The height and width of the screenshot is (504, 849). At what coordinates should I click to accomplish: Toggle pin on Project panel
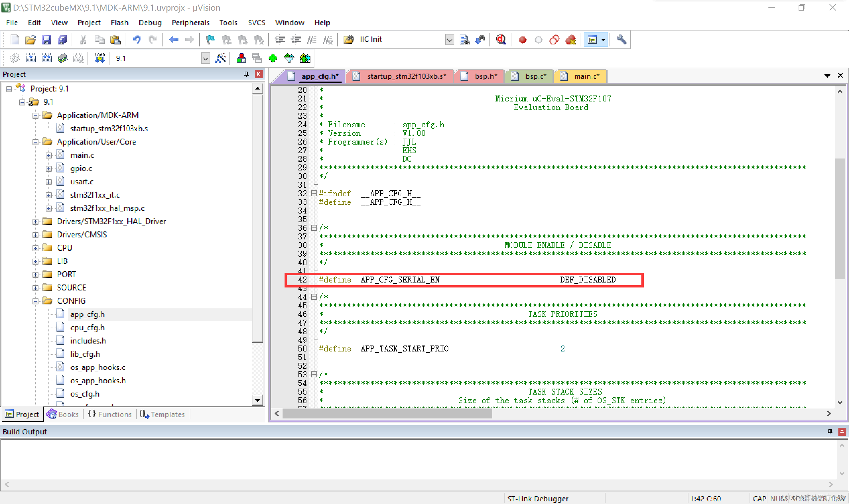point(246,74)
